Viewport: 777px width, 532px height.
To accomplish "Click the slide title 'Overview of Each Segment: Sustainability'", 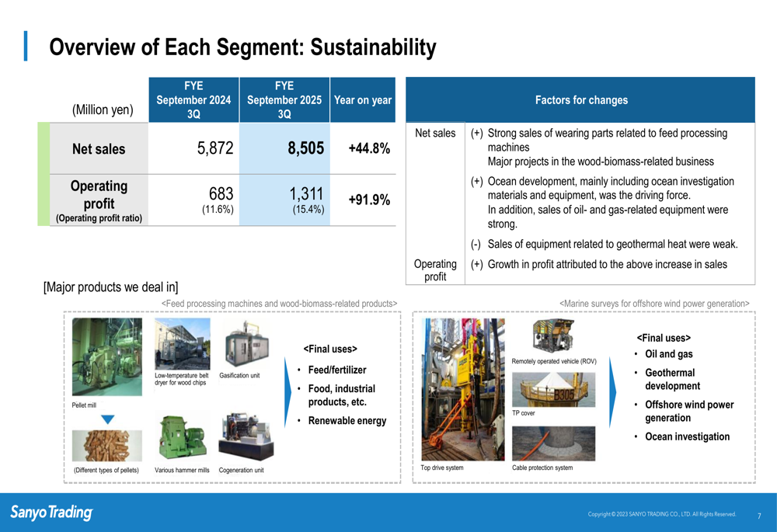I will (x=242, y=47).
